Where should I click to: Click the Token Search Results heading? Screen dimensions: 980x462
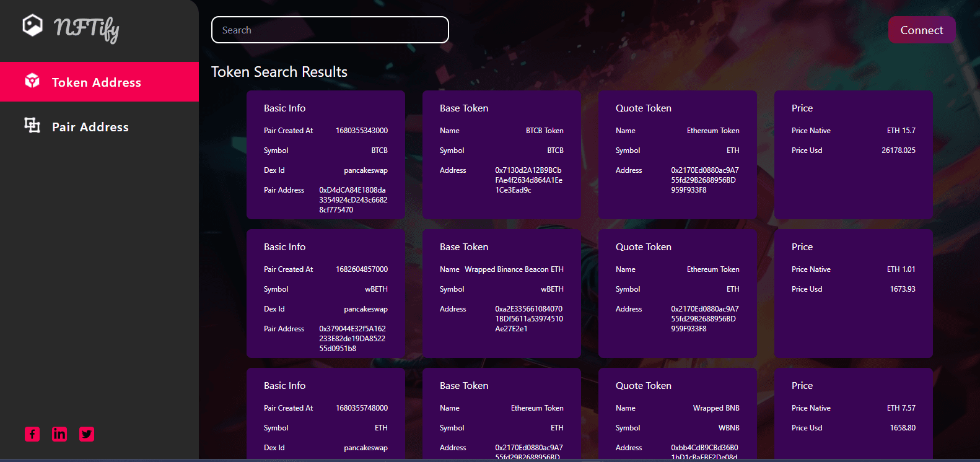click(x=279, y=72)
